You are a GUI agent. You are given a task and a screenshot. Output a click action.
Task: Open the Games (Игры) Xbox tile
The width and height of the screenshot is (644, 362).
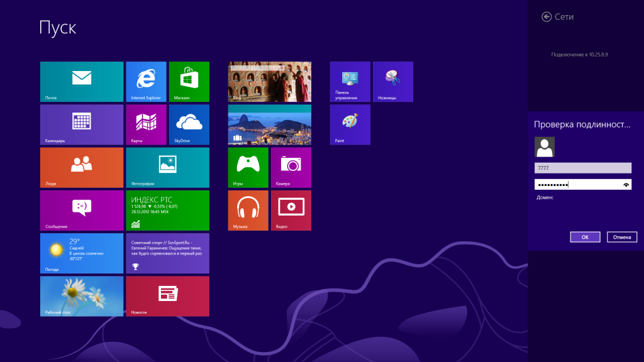pos(248,167)
